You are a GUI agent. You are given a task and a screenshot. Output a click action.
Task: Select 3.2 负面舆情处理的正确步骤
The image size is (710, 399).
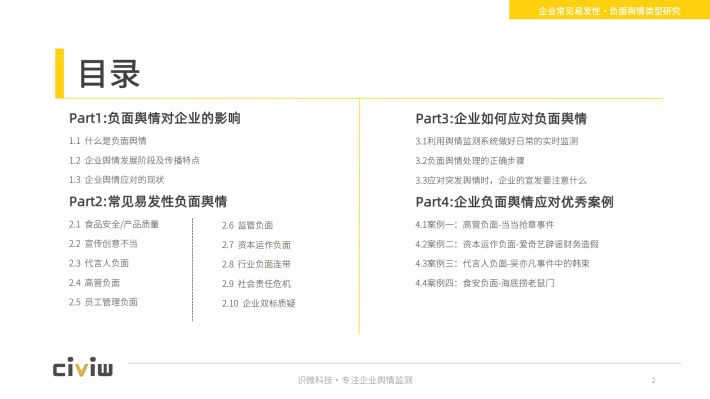470,161
